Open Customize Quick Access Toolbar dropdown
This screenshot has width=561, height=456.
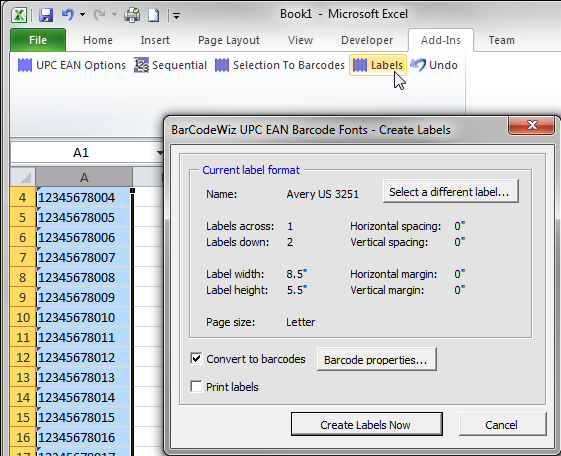[176, 16]
